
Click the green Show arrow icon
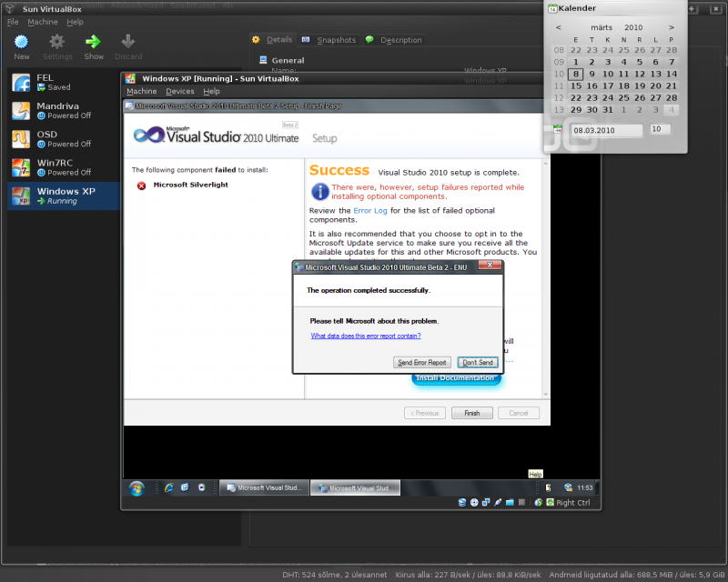pyautogui.click(x=94, y=42)
